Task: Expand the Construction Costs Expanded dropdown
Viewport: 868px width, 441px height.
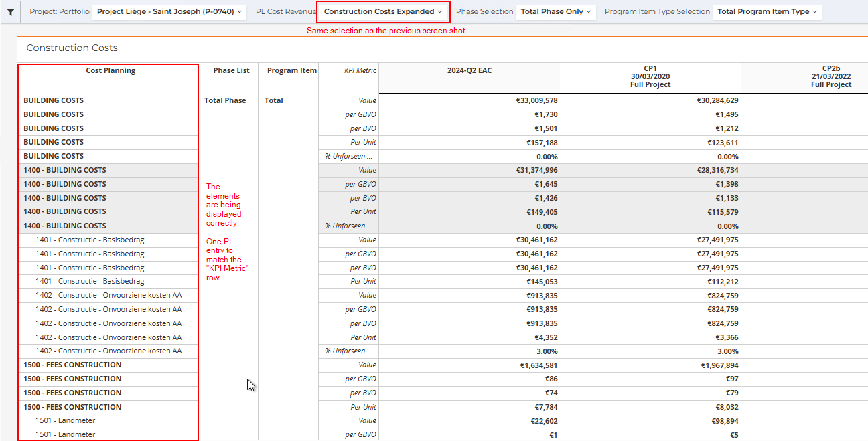Action: tap(383, 11)
